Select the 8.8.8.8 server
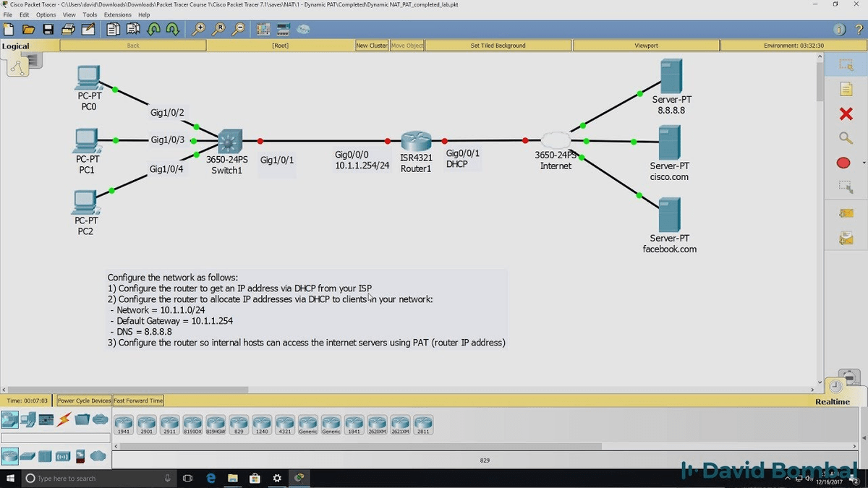This screenshot has width=868, height=488. click(671, 76)
